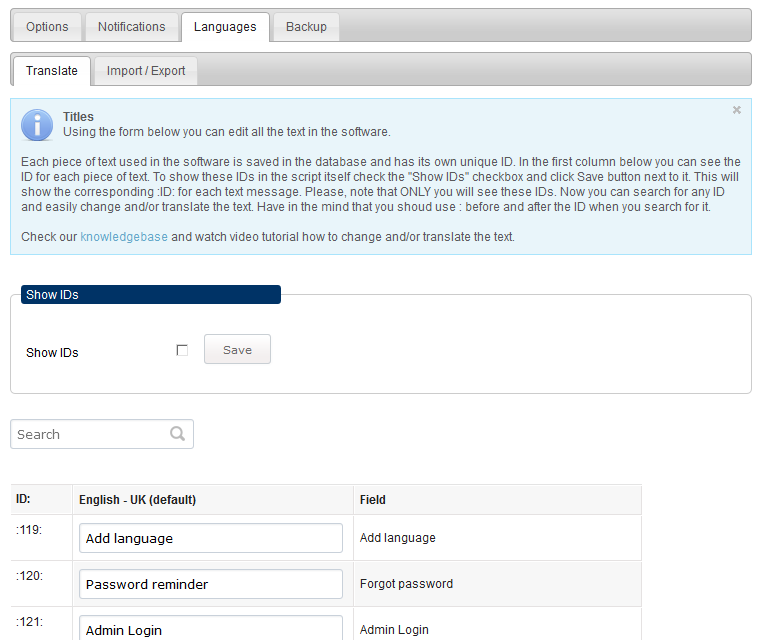The width and height of the screenshot is (760, 640).
Task: Focus the Search input field
Action: pyautogui.click(x=102, y=434)
